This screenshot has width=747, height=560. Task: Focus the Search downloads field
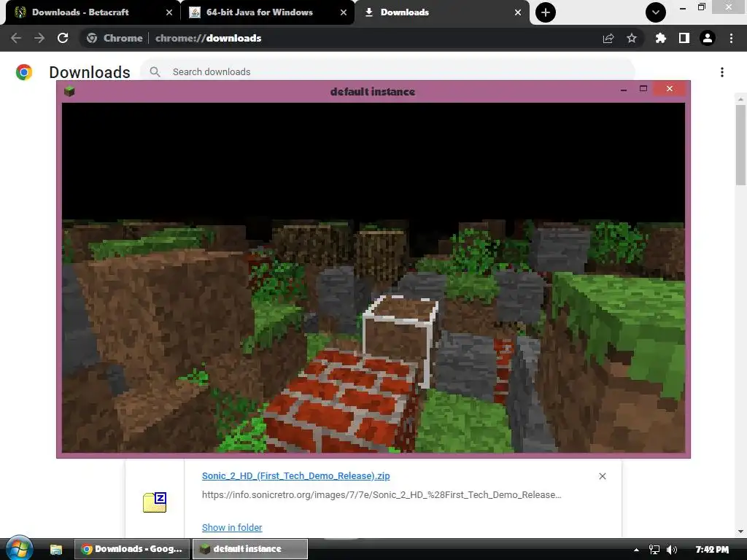(387, 72)
